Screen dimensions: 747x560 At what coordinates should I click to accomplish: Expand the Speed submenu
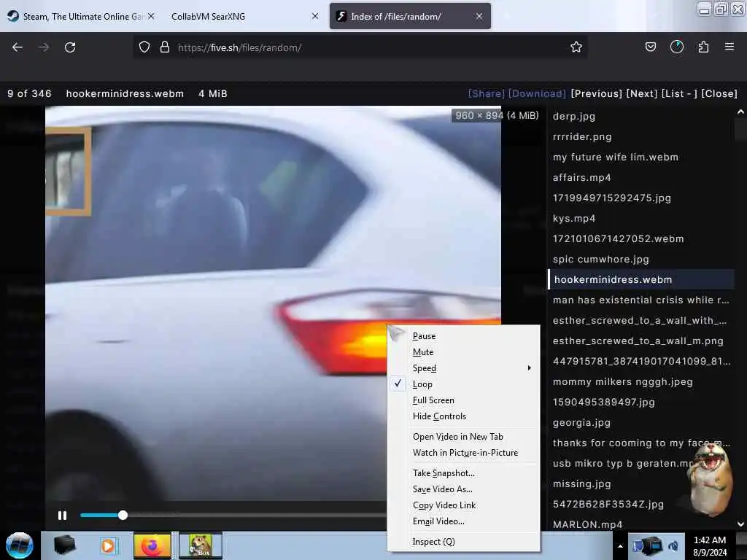tap(463, 368)
